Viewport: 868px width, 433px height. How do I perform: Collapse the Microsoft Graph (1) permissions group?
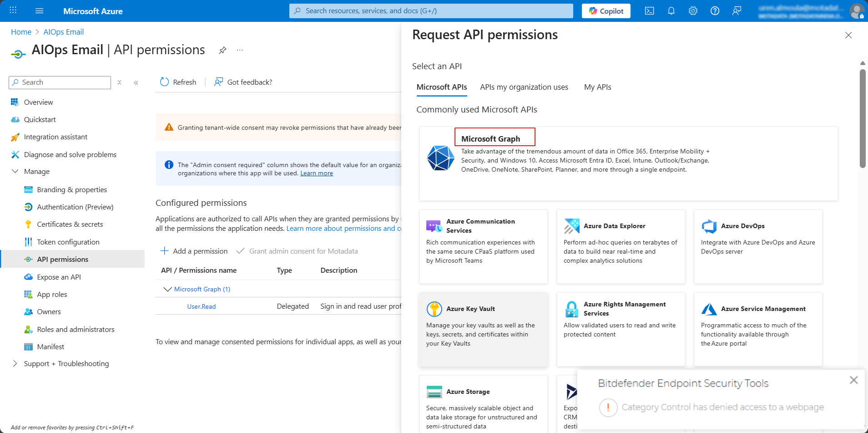(167, 289)
